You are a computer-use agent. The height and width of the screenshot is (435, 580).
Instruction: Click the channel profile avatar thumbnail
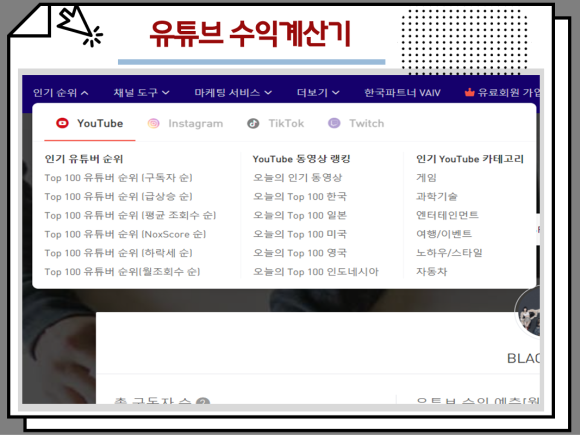(527, 313)
